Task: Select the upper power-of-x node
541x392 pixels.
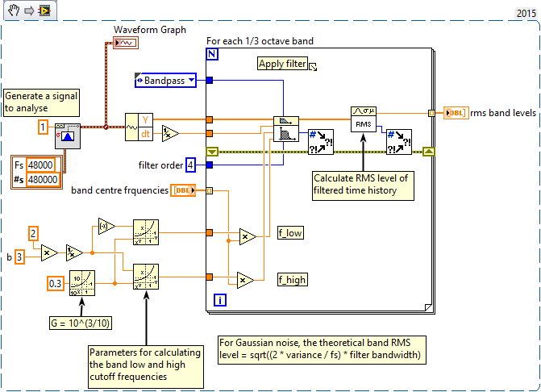Action: [x=146, y=232]
